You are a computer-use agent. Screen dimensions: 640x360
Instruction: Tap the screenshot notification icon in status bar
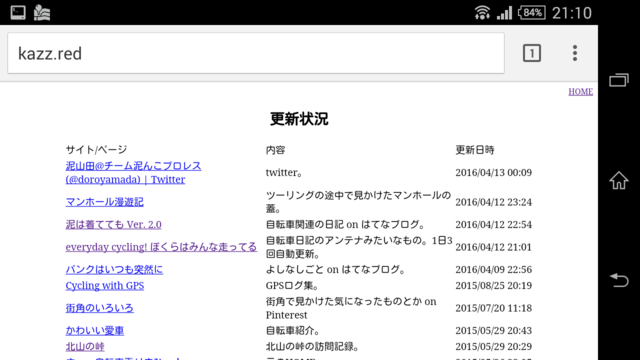18,13
